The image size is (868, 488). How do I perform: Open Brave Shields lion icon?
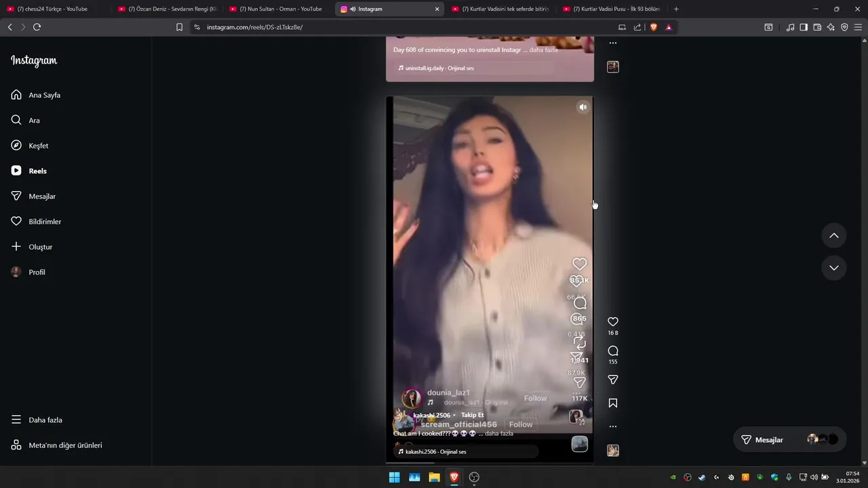pos(654,27)
